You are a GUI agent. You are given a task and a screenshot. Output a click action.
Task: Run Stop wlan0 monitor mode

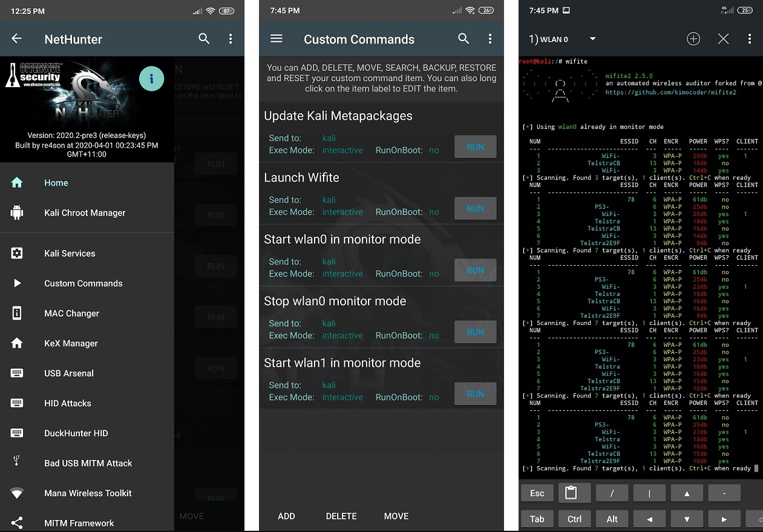476,332
